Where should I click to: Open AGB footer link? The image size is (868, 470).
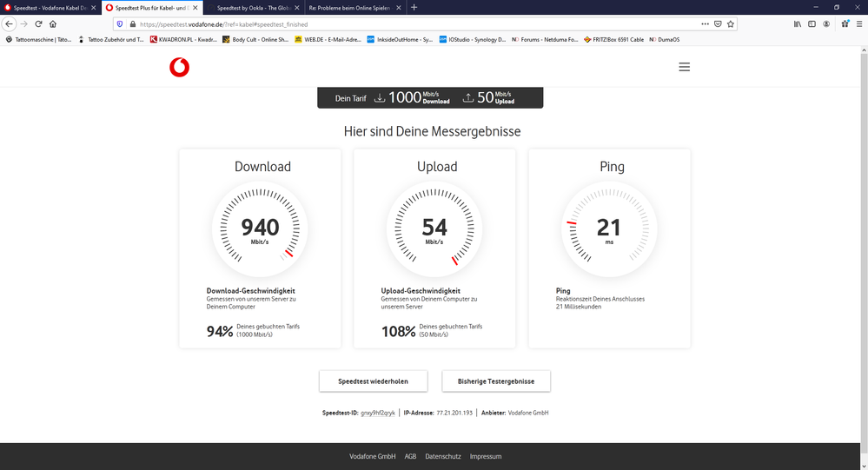click(410, 456)
